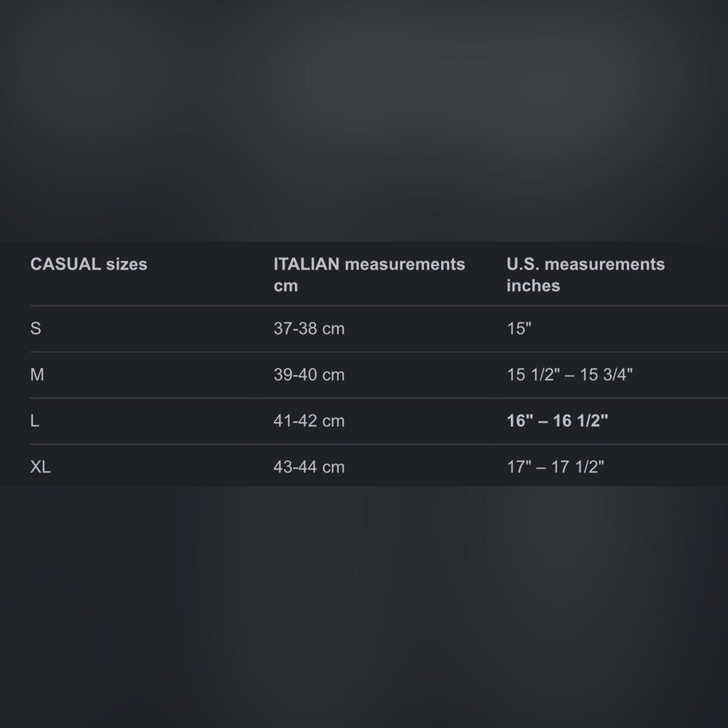The image size is (728, 728).
Task: Click the bold word CASUAL in header
Action: pos(66,264)
